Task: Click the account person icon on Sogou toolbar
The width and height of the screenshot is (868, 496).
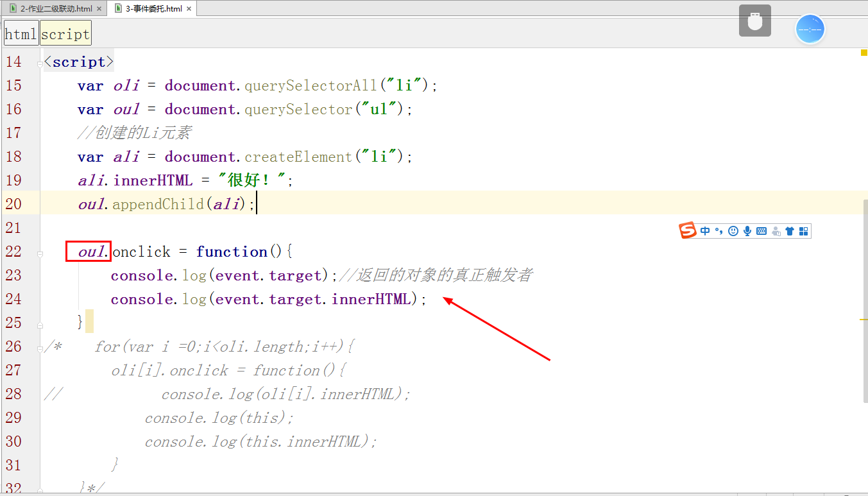Action: coord(775,230)
